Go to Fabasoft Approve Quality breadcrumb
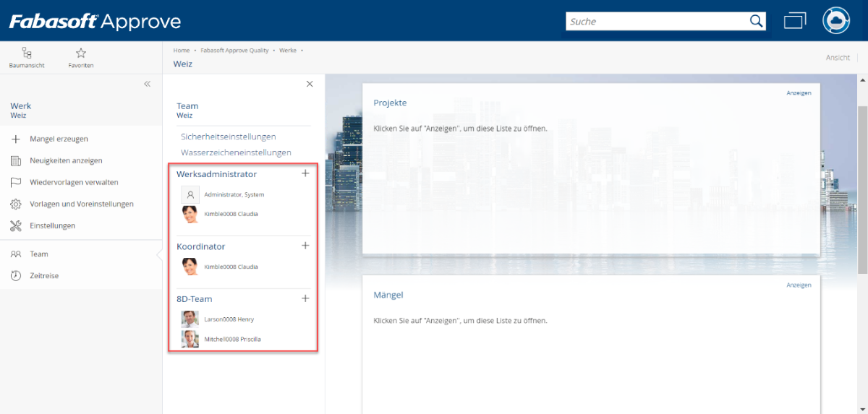868x414 pixels. click(235, 51)
